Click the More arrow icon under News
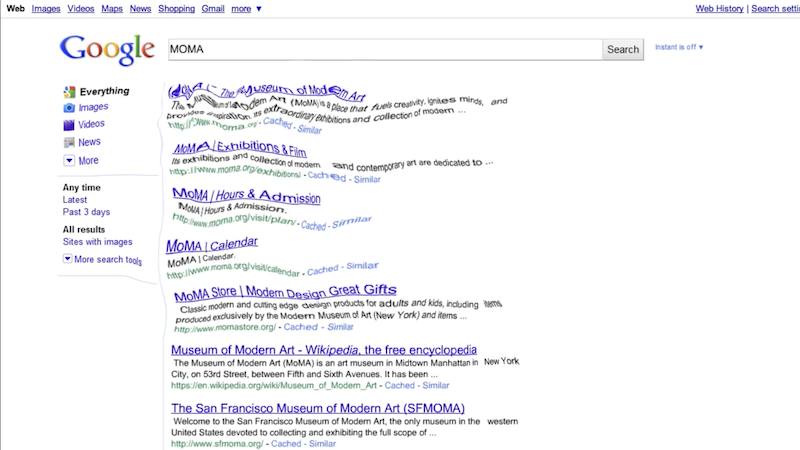The image size is (800, 450). click(69, 160)
